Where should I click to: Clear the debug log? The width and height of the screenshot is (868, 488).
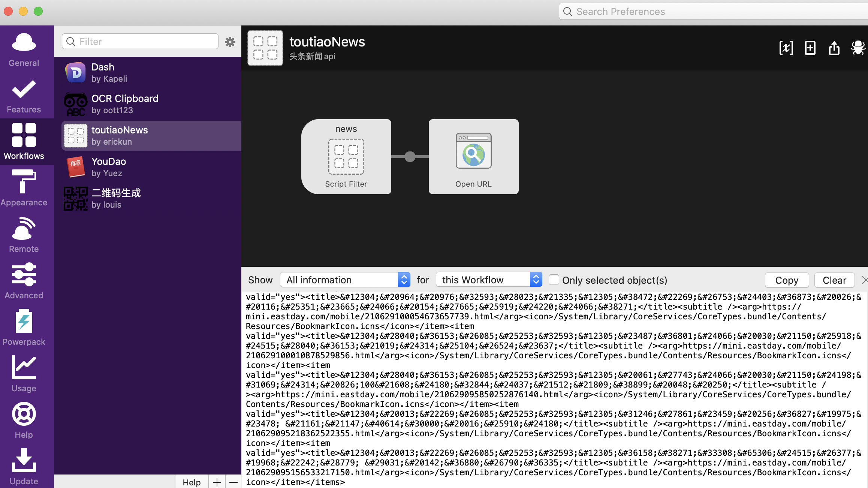(x=834, y=280)
